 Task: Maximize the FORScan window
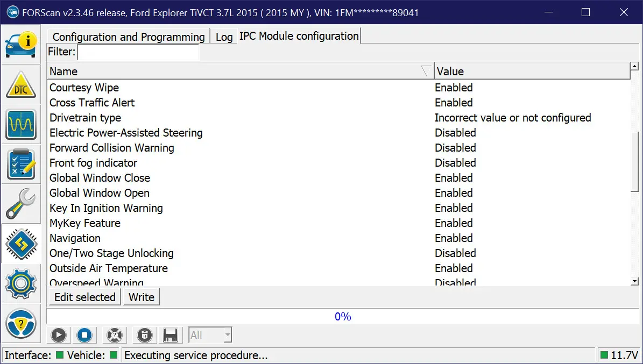click(x=585, y=12)
